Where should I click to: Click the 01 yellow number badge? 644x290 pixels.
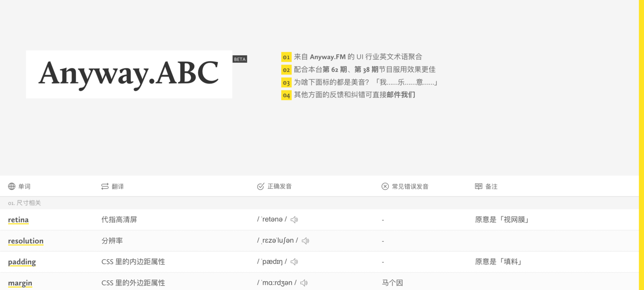pyautogui.click(x=286, y=57)
